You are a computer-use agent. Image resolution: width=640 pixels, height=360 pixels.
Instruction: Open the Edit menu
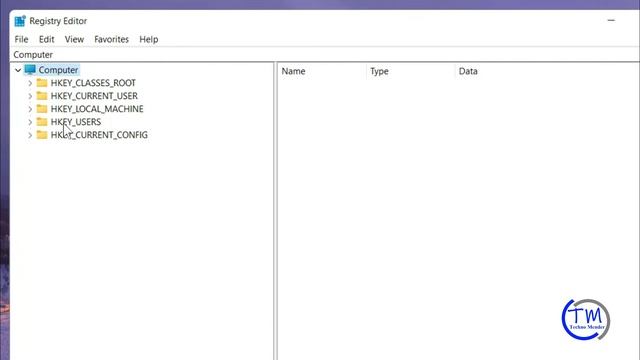[x=47, y=40]
